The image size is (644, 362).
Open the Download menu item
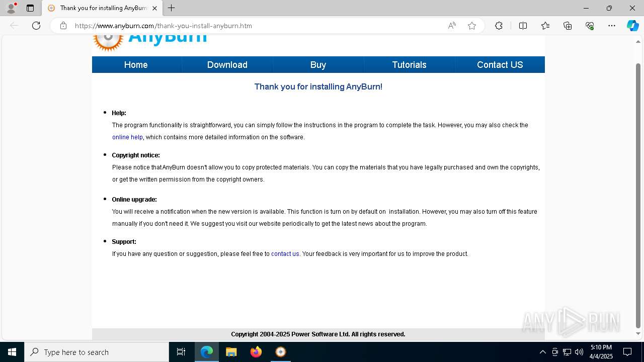tap(227, 65)
